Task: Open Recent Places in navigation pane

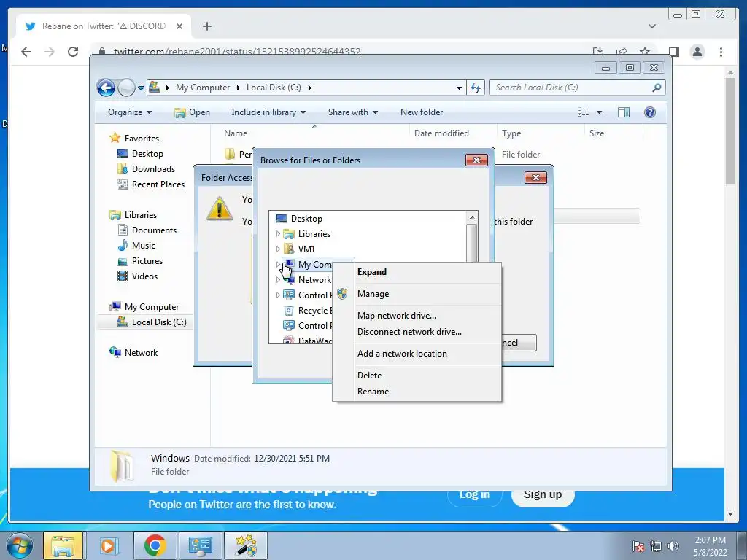Action: pyautogui.click(x=158, y=184)
